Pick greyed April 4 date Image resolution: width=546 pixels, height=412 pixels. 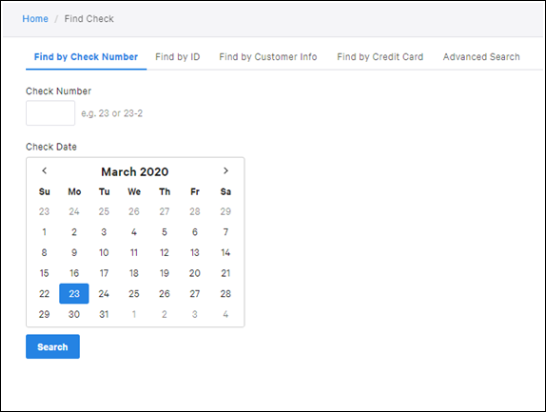pyautogui.click(x=226, y=314)
